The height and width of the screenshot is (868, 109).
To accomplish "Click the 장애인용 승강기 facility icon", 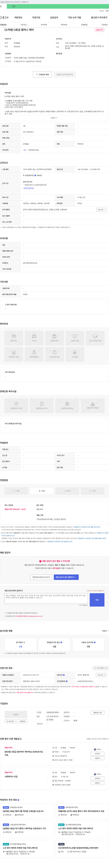I will 42,406.
